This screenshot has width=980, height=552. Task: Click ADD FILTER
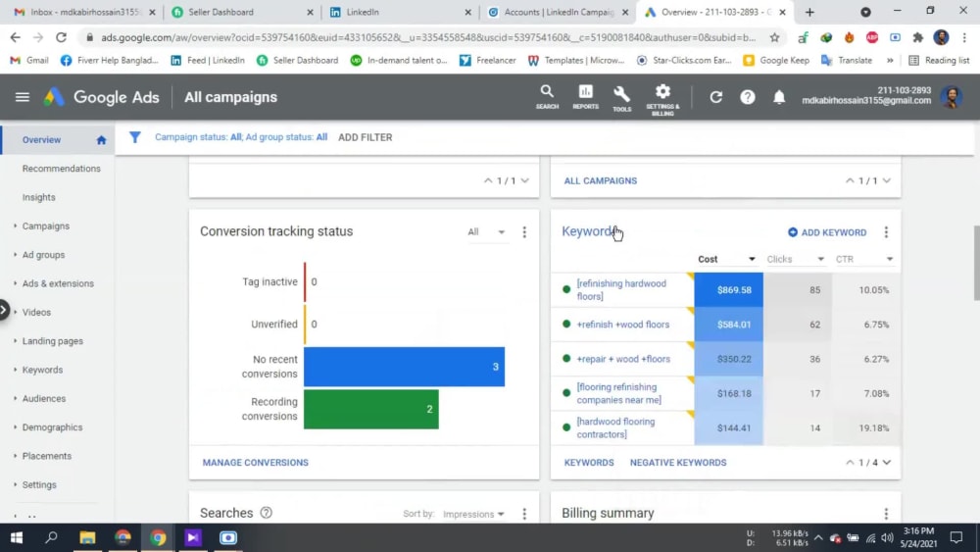click(365, 137)
